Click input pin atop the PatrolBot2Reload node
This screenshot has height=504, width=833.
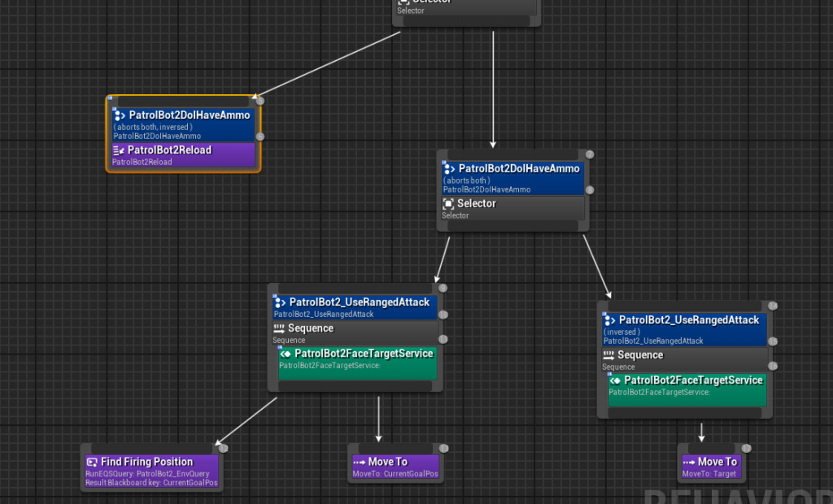[184, 101]
